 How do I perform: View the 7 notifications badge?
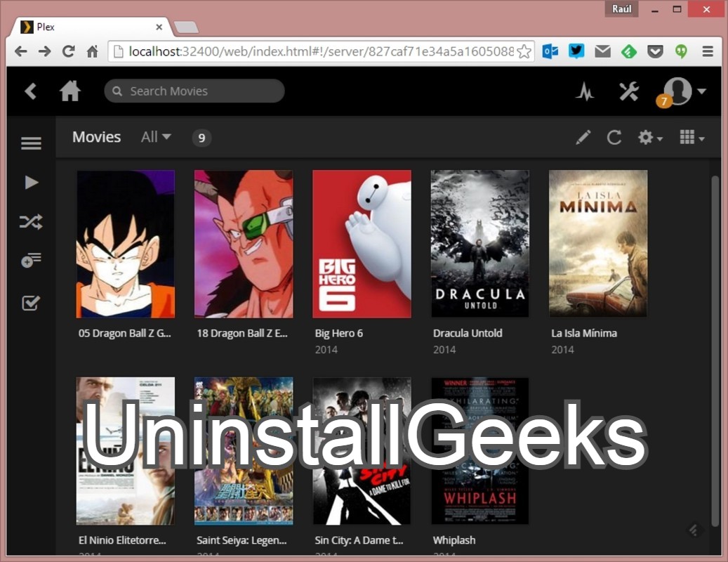(664, 100)
